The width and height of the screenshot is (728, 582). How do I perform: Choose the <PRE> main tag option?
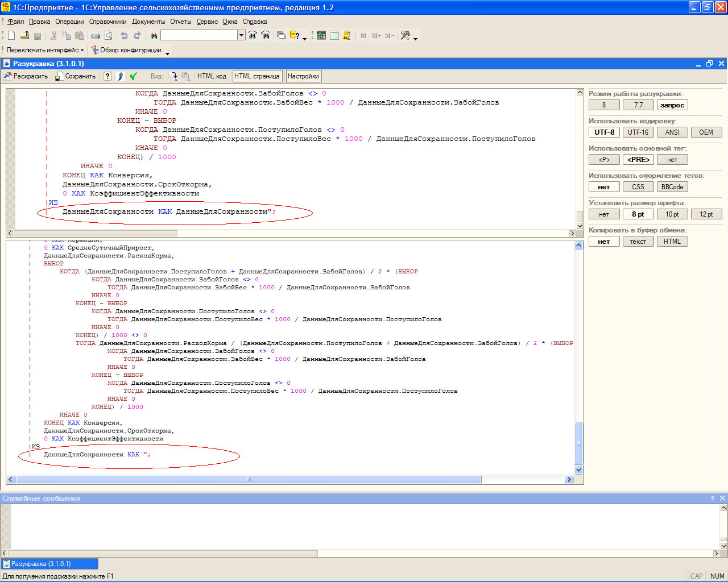click(638, 160)
